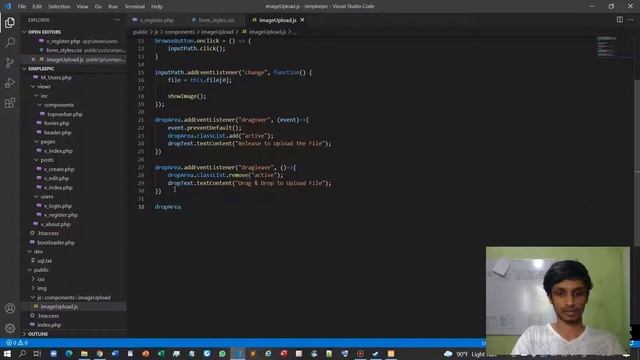Viewport: 640px width, 360px height.
Task: Open the Terminal menu
Action: [x=135, y=7]
